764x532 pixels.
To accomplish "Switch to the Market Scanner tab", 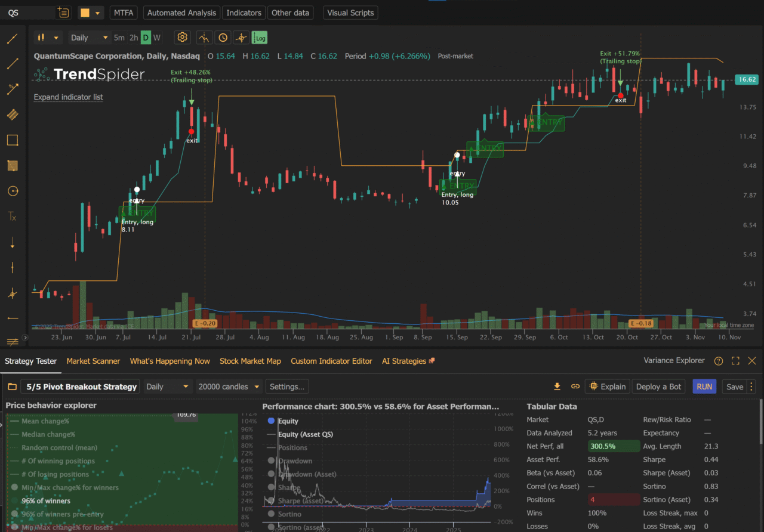I will (93, 361).
